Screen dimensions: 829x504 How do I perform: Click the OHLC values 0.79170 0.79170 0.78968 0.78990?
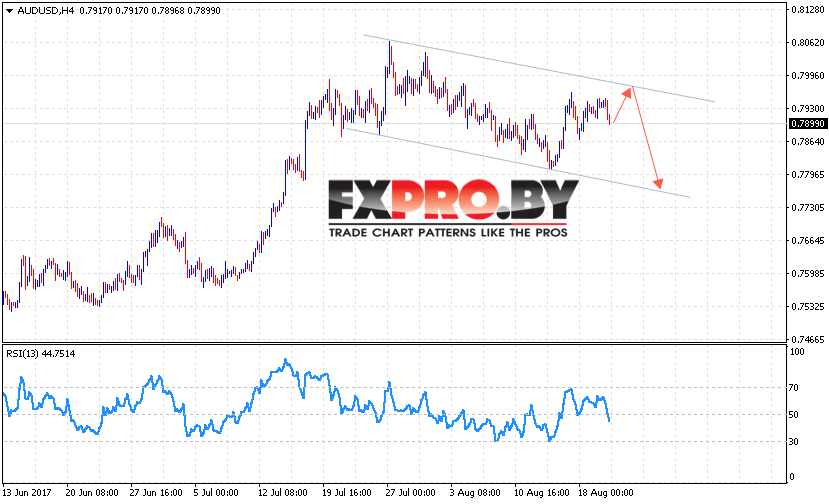click(x=150, y=11)
